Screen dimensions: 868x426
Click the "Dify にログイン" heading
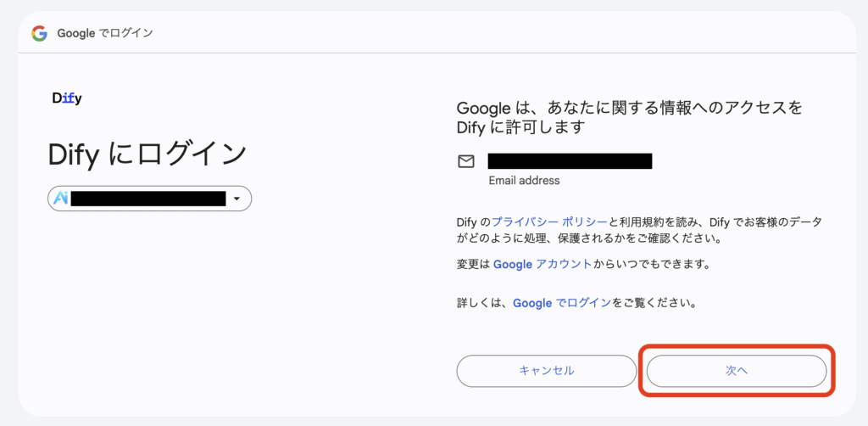click(147, 154)
